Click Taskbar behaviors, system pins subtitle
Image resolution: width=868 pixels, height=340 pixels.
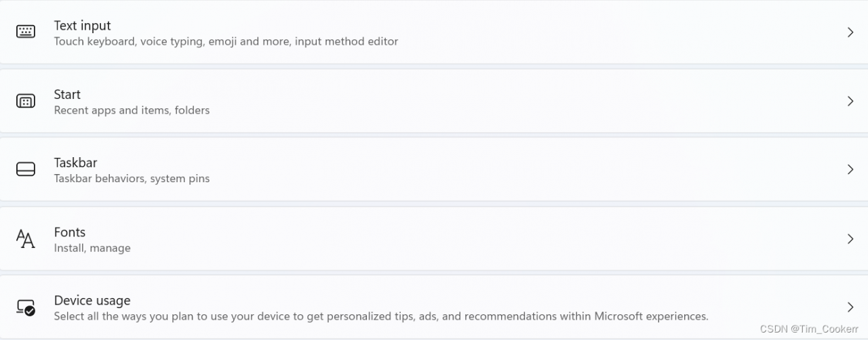pyautogui.click(x=132, y=179)
